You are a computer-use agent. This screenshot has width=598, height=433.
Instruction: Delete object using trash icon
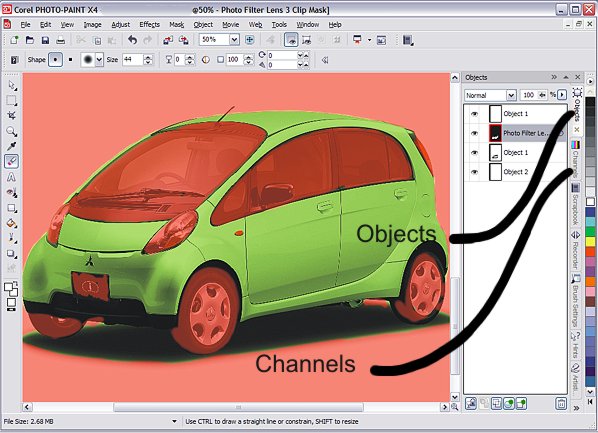tap(561, 404)
